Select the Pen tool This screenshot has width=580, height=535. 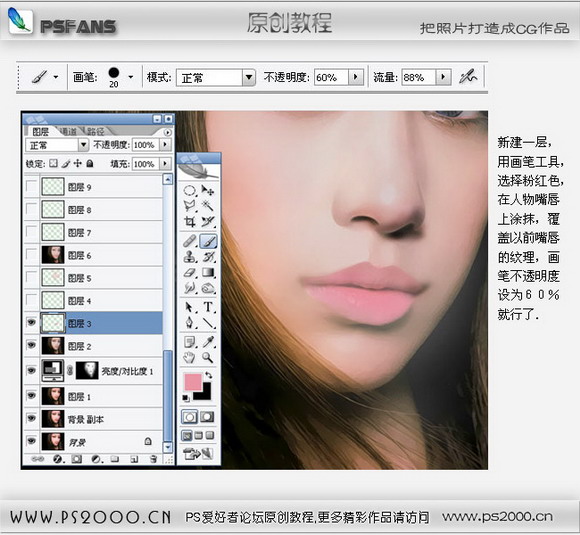pos(190,322)
